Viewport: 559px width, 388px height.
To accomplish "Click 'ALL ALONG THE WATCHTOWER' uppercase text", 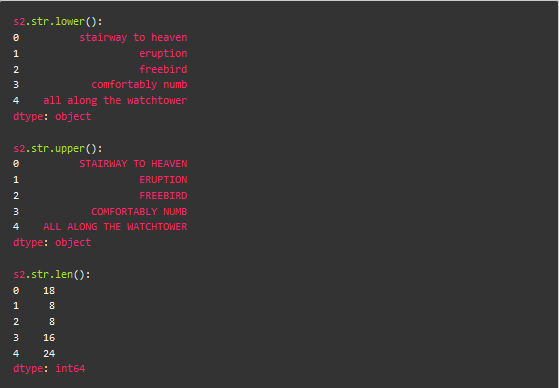I will 115,227.
